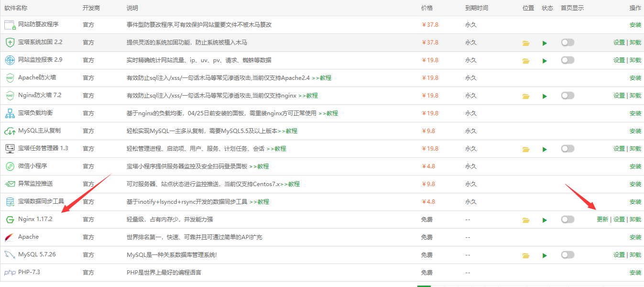Click the 宝塔任务管理器 icon
The image size is (644, 287).
tap(10, 149)
